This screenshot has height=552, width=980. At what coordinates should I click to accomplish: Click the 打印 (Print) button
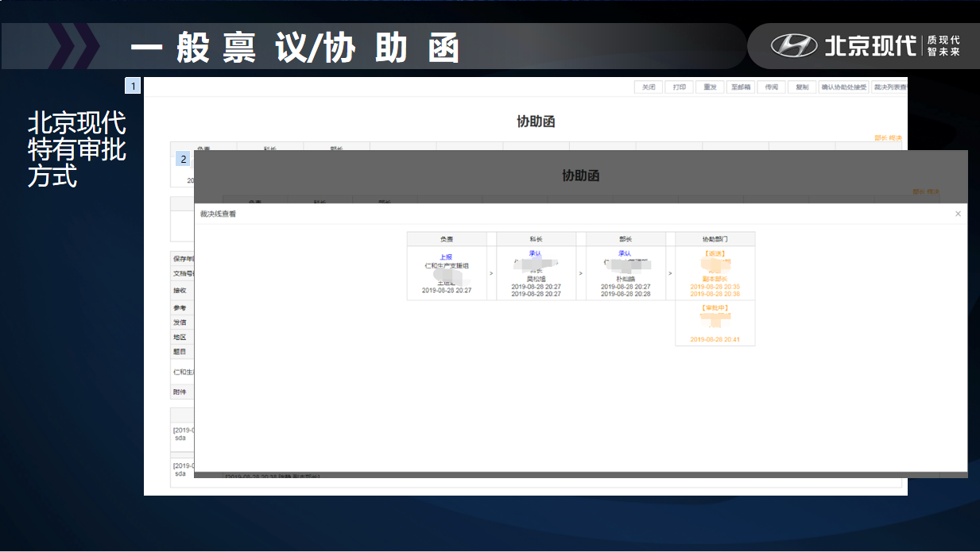(678, 87)
